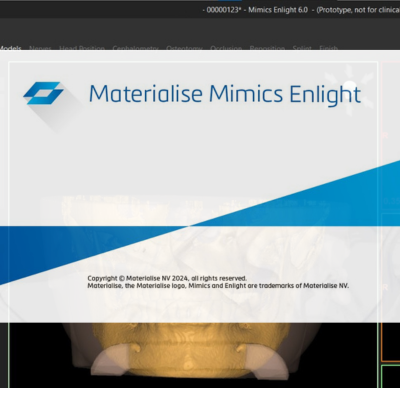Switch to the Reposition tab
Image resolution: width=400 pixels, height=400 pixels.
point(267,48)
